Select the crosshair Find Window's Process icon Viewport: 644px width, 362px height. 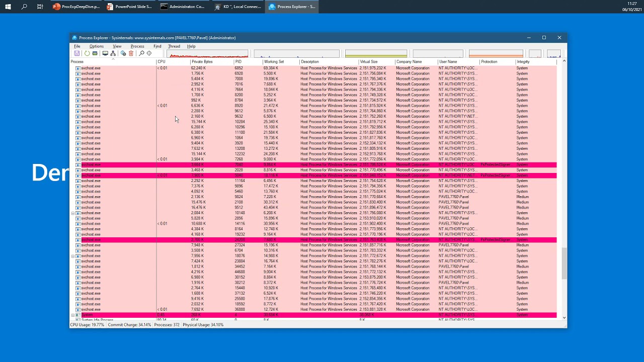pos(149,53)
